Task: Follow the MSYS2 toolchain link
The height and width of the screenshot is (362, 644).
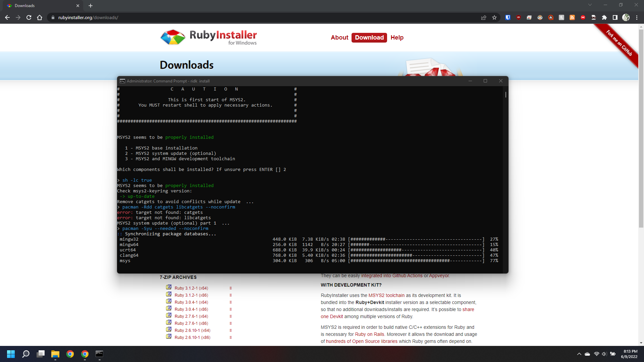Action: [386, 295]
